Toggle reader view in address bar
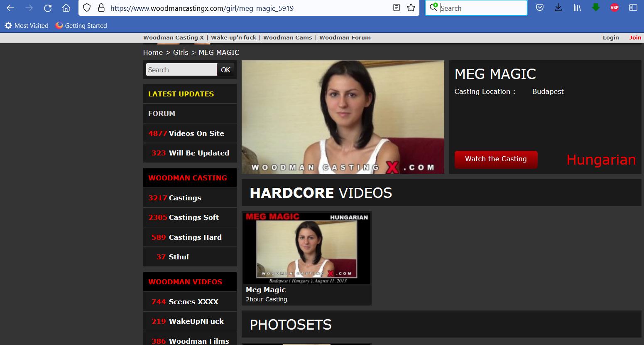 tap(397, 8)
